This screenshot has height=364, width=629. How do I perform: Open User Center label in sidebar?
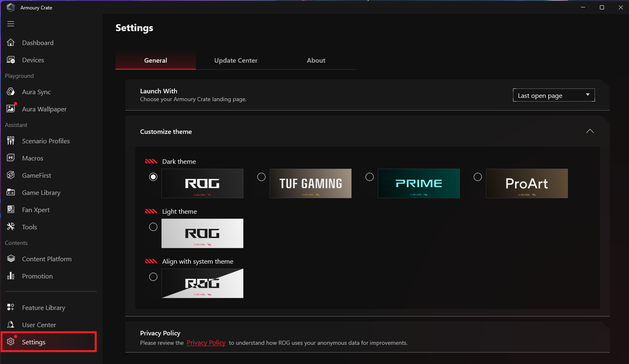point(39,325)
